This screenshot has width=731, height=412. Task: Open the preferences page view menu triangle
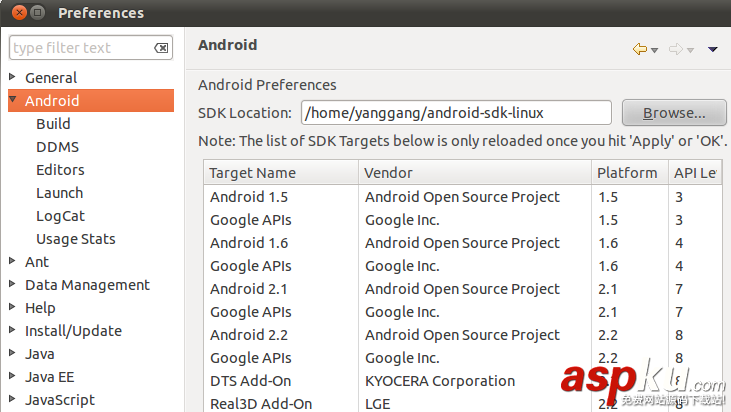coord(713,49)
